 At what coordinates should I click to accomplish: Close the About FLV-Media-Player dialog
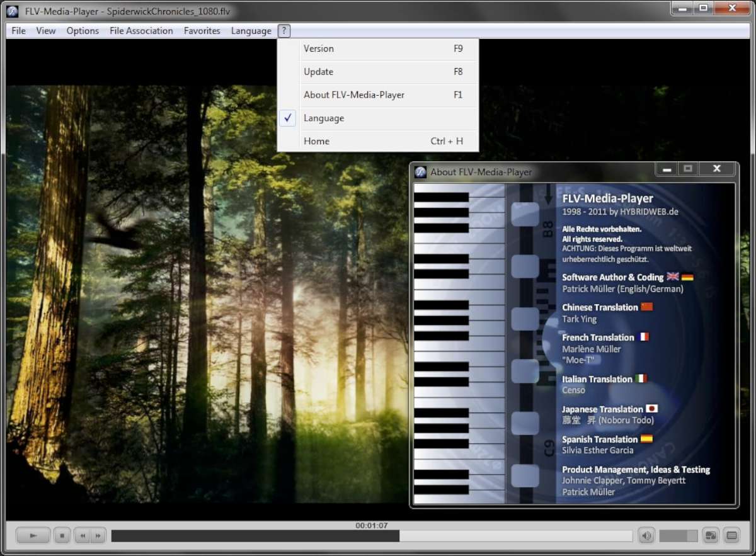[716, 169]
